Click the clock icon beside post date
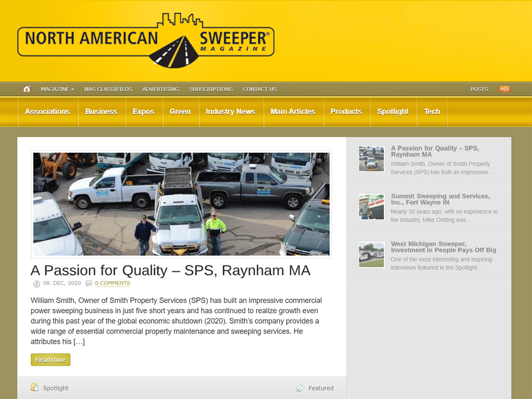 [36, 283]
